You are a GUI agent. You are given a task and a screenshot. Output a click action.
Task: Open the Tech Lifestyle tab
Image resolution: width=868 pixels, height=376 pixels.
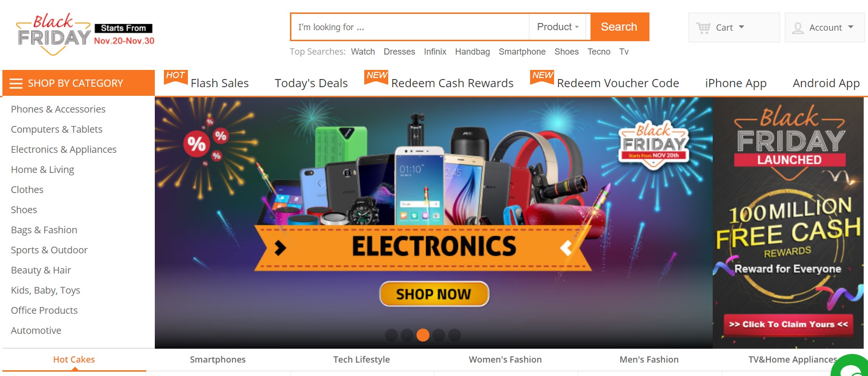[361, 360]
